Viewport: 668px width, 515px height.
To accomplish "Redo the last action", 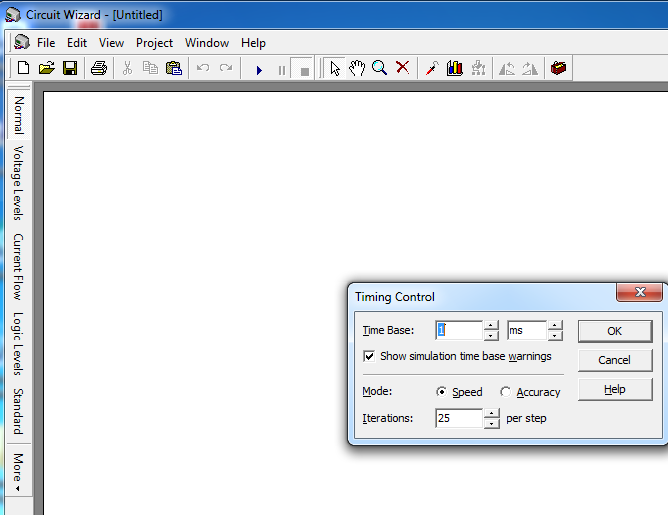I will 226,68.
